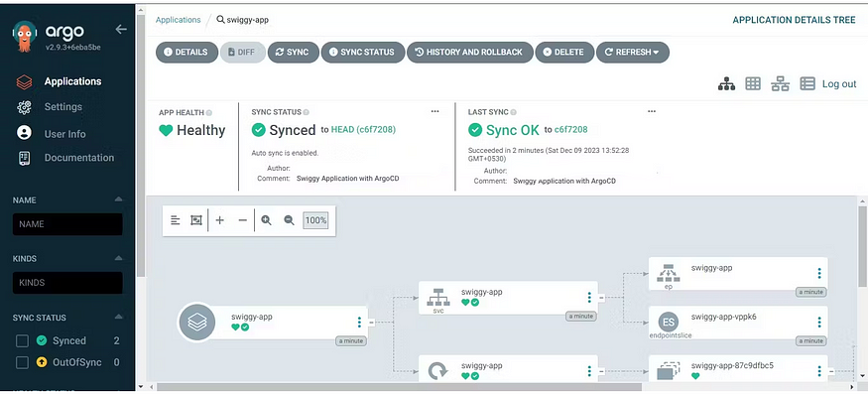This screenshot has width=868, height=394.
Task: Collapse children of the root swiggy-app node
Action: pyautogui.click(x=371, y=322)
